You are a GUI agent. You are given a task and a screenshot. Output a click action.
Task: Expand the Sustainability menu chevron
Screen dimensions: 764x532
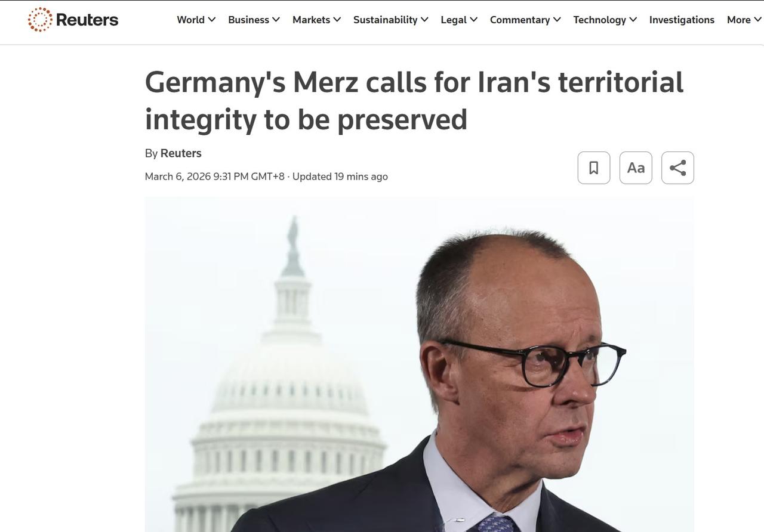(424, 20)
